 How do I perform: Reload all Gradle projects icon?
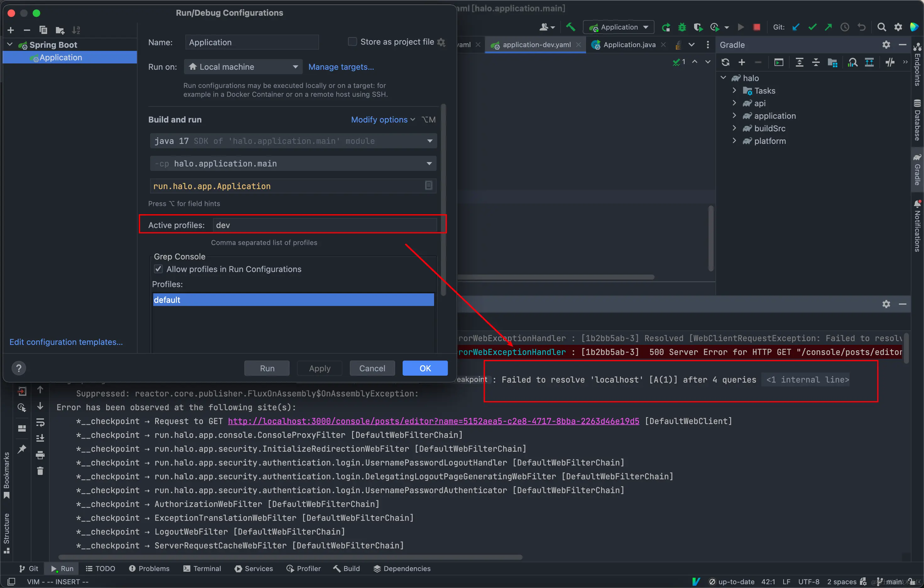click(725, 62)
